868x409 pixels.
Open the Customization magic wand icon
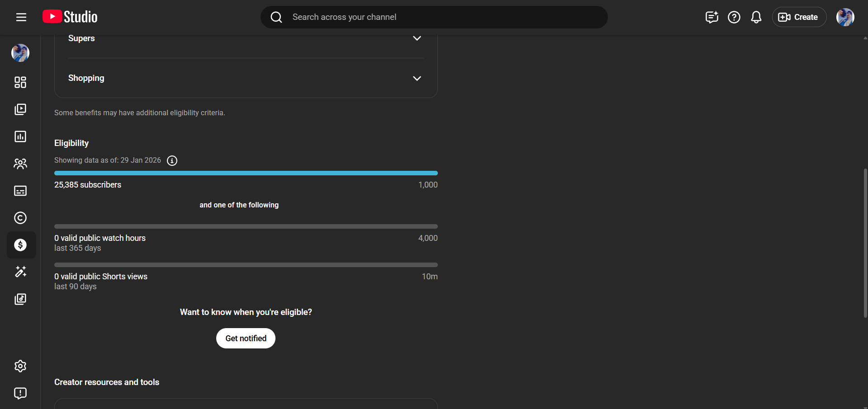click(20, 272)
